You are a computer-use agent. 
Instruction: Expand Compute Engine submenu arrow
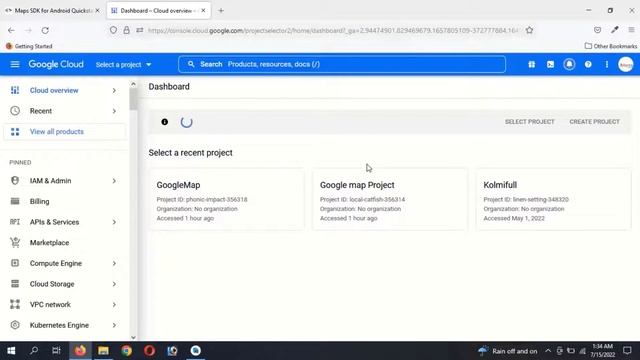click(x=114, y=263)
